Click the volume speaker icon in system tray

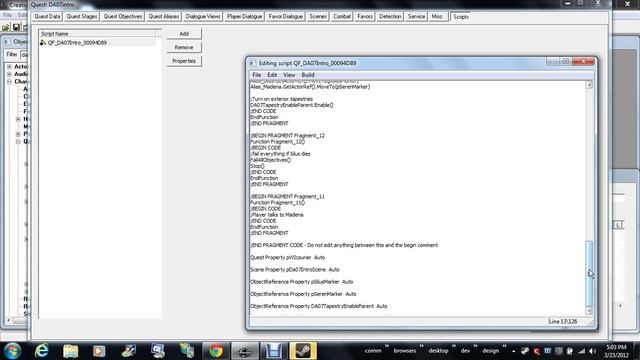592,351
